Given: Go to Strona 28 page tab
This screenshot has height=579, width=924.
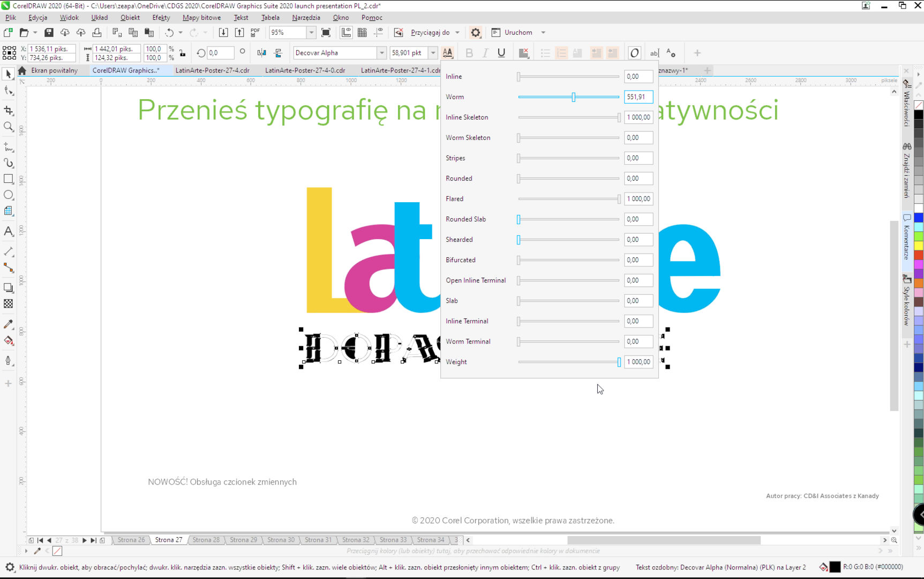Looking at the screenshot, I should pos(206,540).
